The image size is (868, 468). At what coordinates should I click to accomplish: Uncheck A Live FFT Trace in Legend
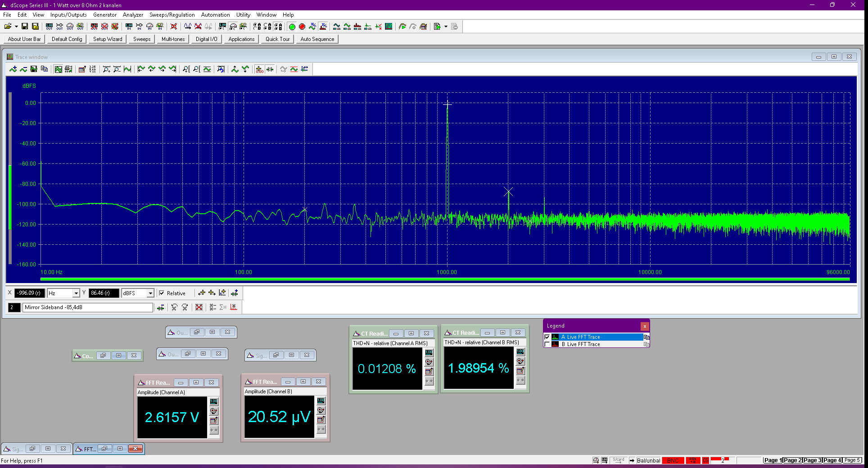(x=547, y=337)
